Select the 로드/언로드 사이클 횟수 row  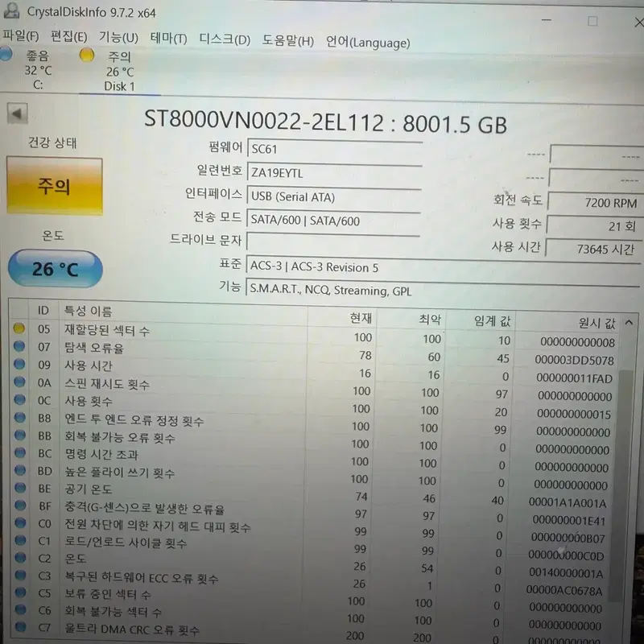coord(126,543)
